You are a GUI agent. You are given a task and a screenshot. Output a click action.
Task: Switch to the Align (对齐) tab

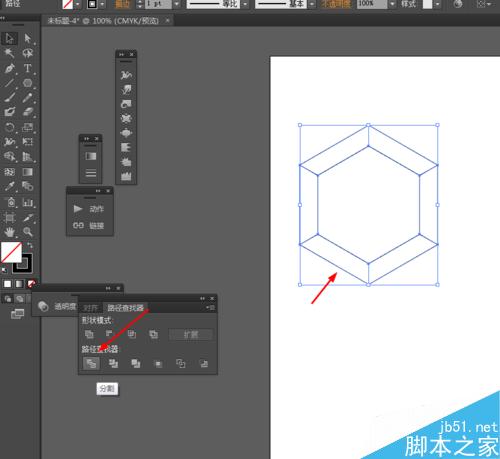(90, 308)
